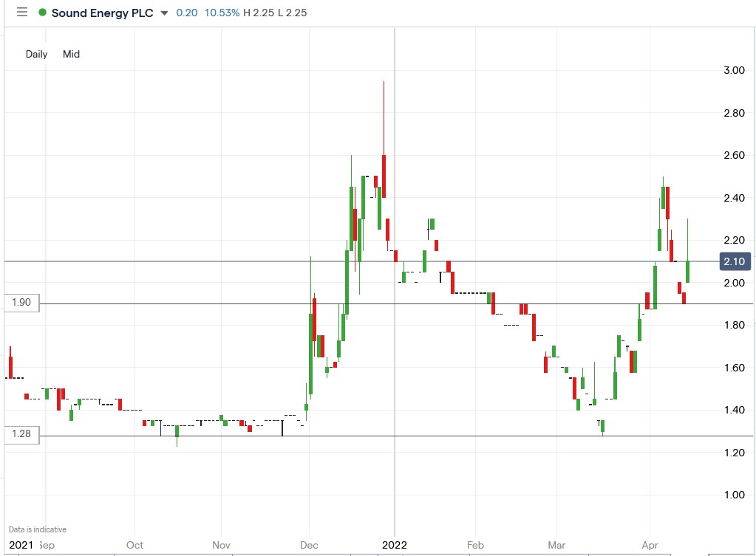The image size is (756, 556).
Task: Click the green market status dot
Action: (44, 13)
